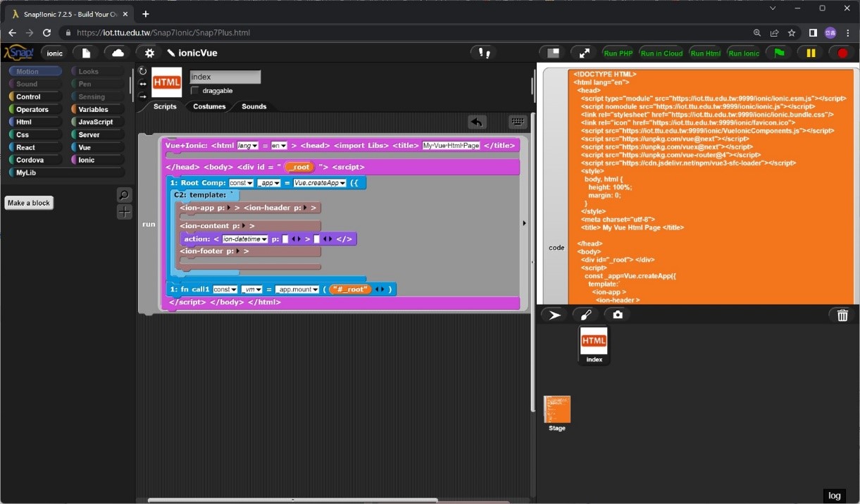Add a new turtle sprite (arrow icon)
Screen dimensions: 860x504
554,315
